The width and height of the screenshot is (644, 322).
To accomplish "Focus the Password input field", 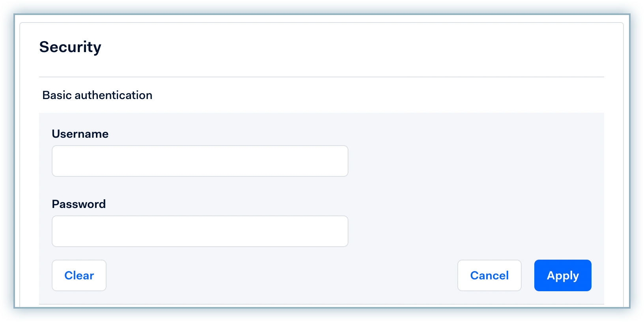I will [200, 231].
